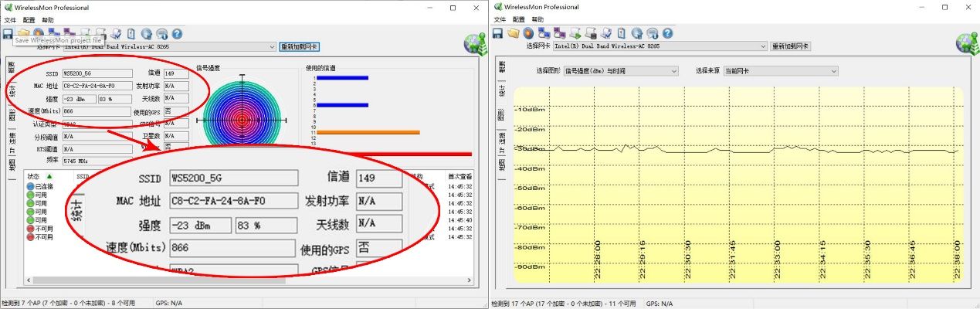
Task: Click blue network computers icon in right window
Action: 544,33
